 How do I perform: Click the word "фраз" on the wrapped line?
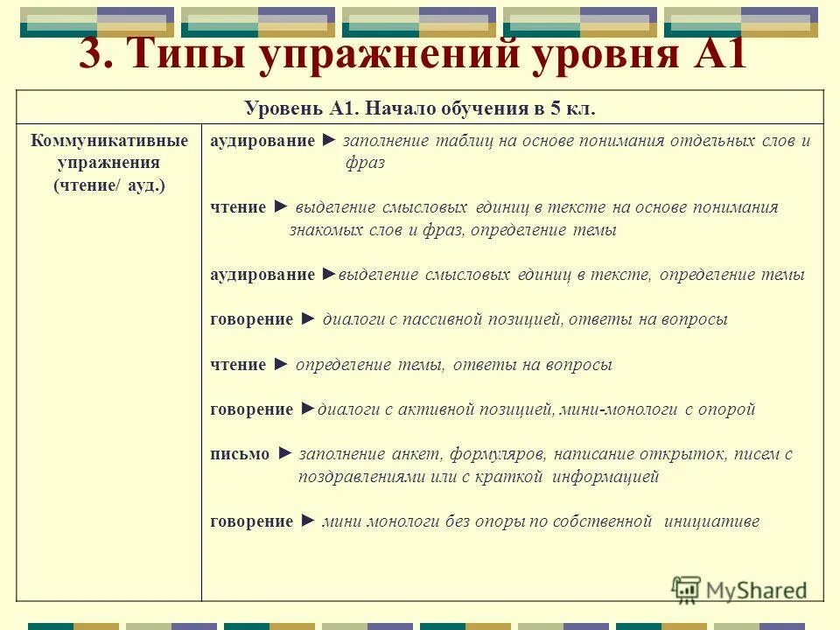365,163
